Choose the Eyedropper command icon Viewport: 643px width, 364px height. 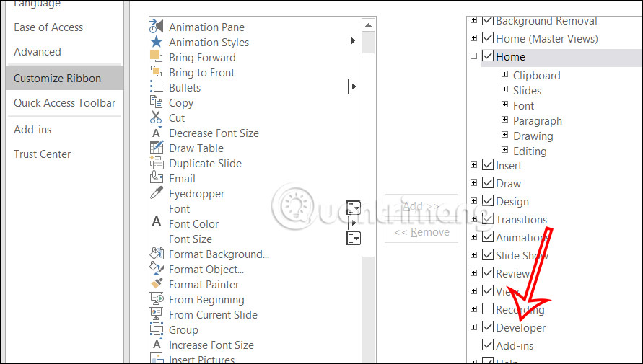click(156, 193)
